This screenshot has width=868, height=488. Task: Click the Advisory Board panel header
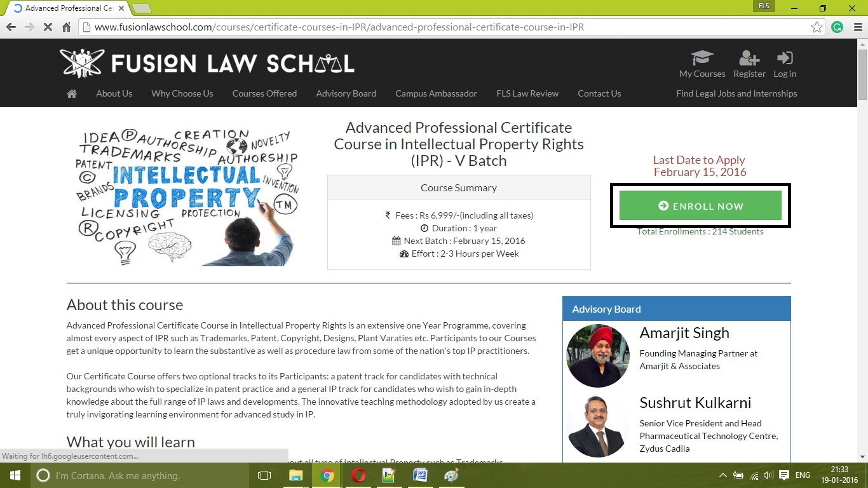pos(677,309)
